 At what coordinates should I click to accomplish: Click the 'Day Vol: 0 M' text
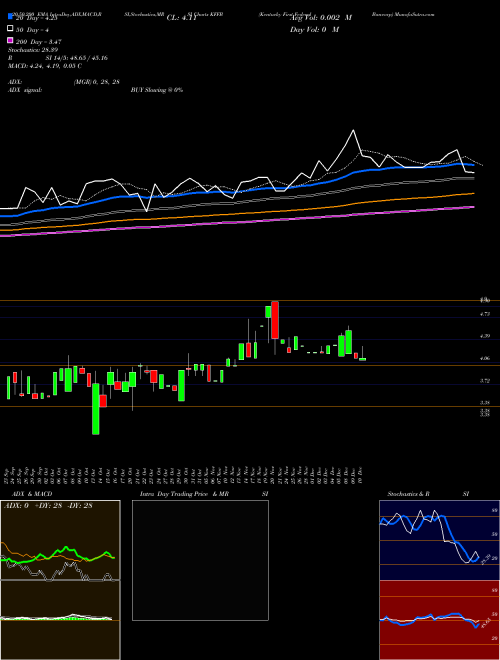coord(314,29)
